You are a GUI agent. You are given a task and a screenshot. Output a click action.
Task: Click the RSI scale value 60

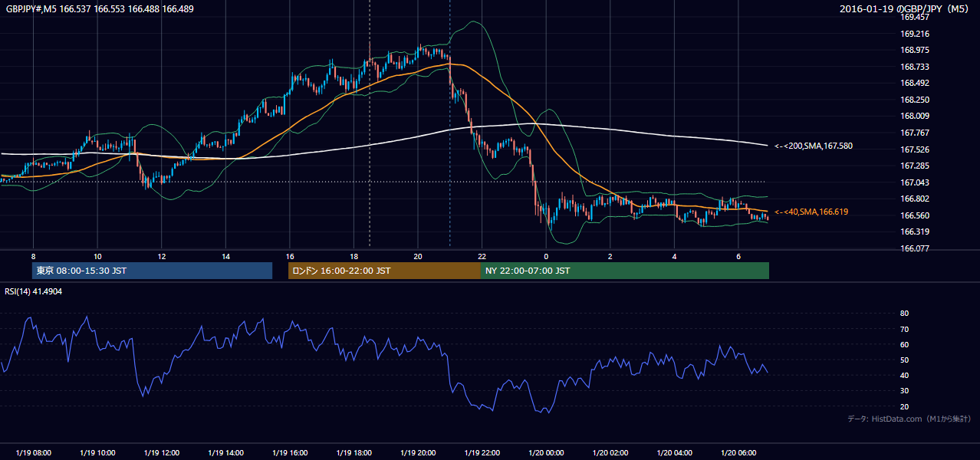[905, 344]
